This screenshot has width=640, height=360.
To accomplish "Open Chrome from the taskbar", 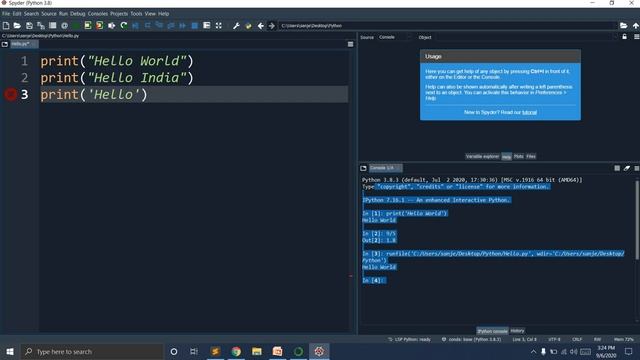I will pos(236,351).
